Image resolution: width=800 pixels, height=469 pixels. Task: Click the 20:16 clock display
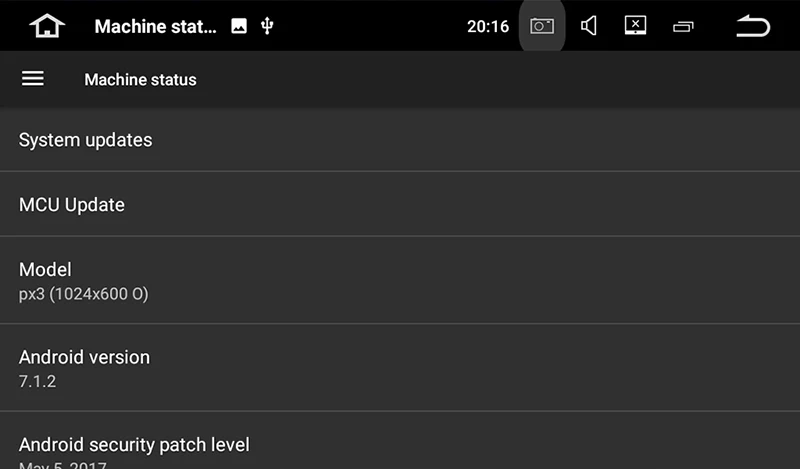tap(488, 26)
